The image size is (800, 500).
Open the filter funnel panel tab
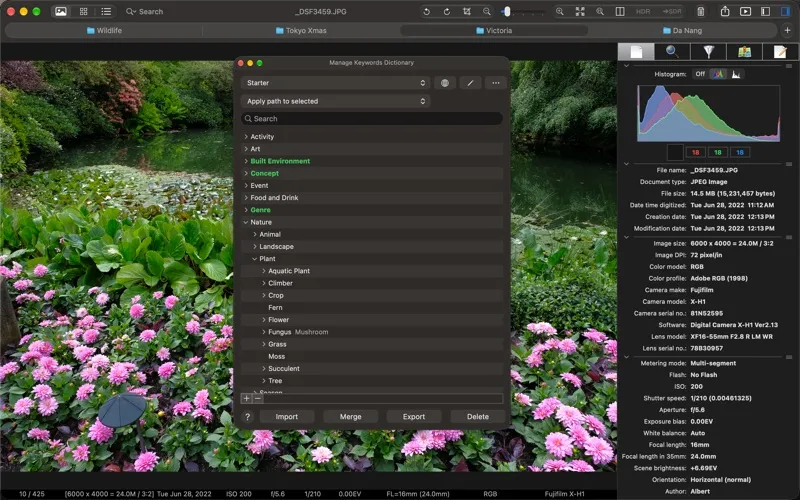click(x=708, y=52)
